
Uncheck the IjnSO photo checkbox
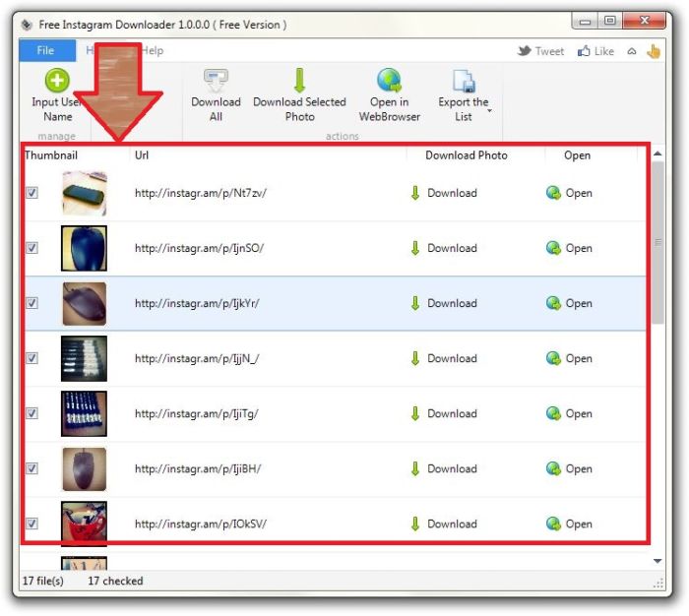pyautogui.click(x=31, y=248)
